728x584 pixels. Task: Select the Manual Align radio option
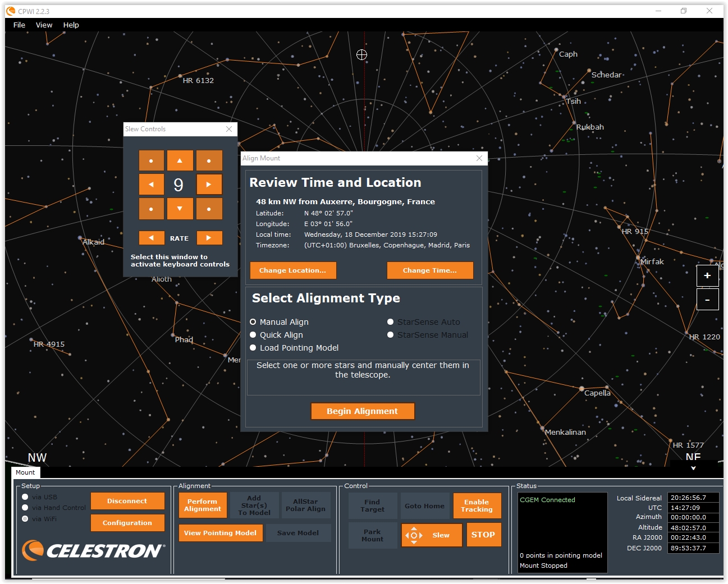(253, 322)
